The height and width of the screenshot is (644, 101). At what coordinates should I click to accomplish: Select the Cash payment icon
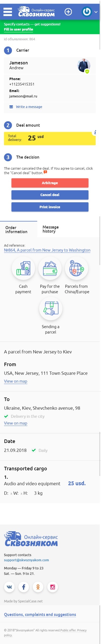(23, 268)
